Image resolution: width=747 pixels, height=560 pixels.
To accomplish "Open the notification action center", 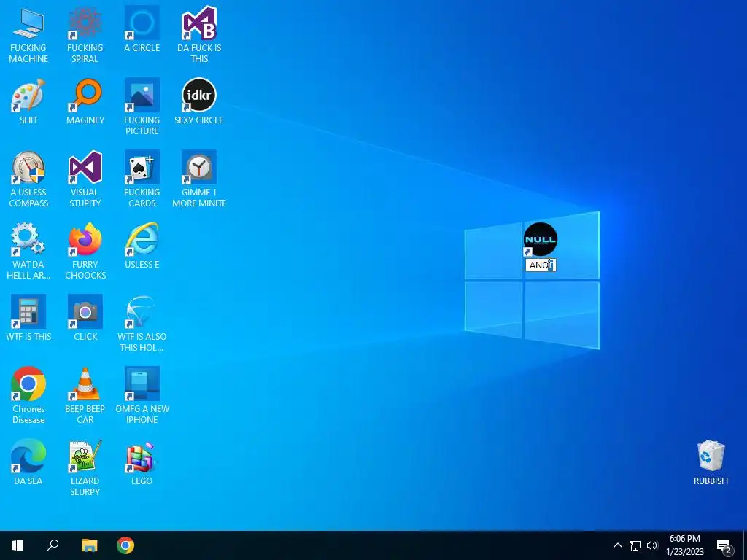I will (724, 545).
